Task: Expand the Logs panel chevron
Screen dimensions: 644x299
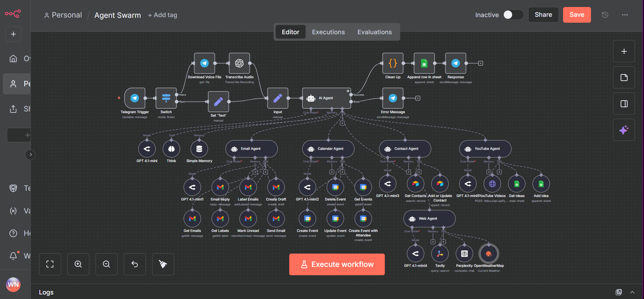Action: tap(632, 292)
